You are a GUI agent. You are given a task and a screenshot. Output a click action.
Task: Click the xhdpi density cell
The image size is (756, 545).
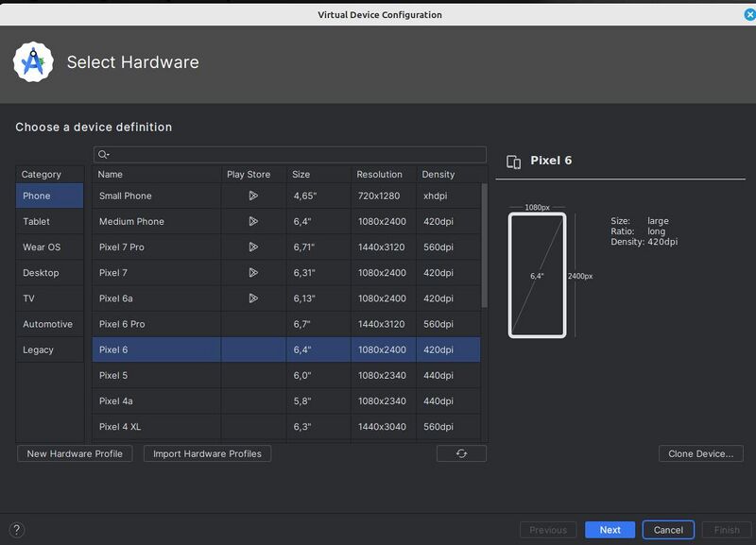point(449,196)
